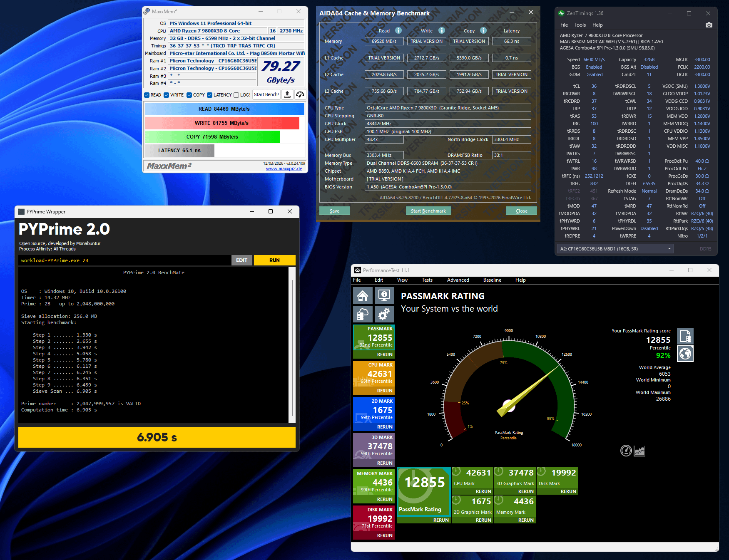Image resolution: width=729 pixels, height=560 pixels.
Task: Click the info icon next to Read
Action: coord(398,30)
